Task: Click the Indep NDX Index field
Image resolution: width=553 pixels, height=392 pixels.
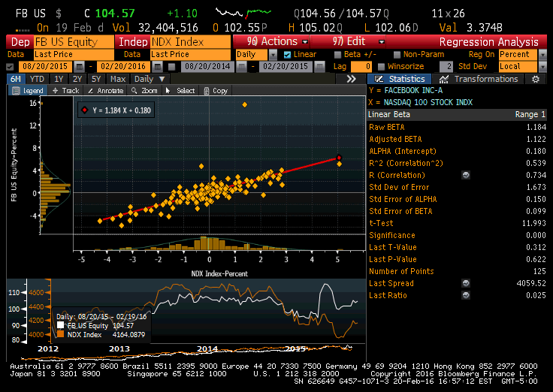Action: click(x=190, y=42)
